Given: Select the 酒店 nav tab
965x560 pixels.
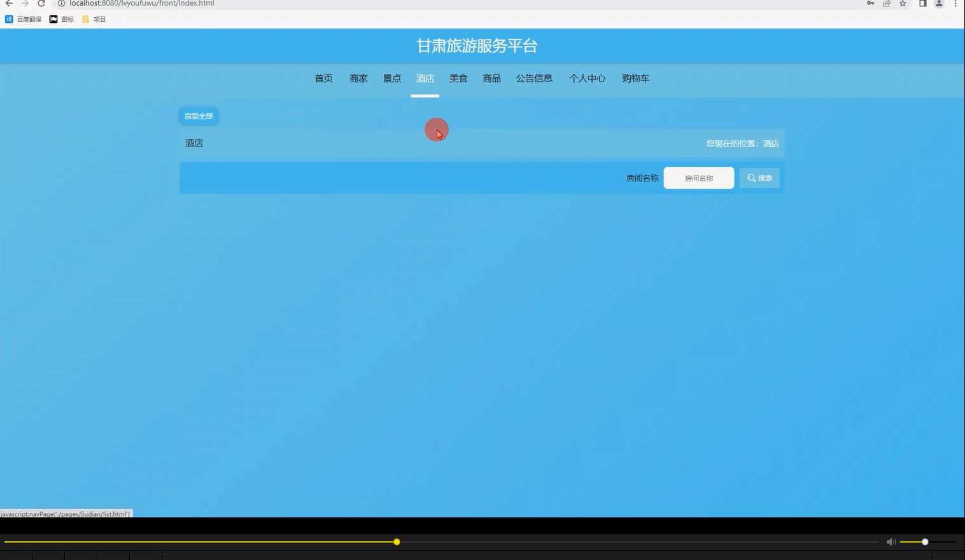Looking at the screenshot, I should coord(425,78).
